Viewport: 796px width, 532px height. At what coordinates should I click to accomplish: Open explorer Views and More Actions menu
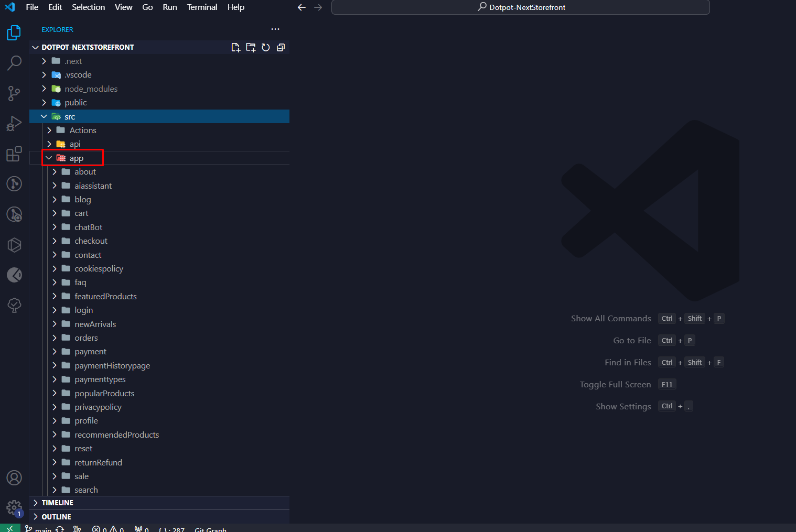(275, 29)
